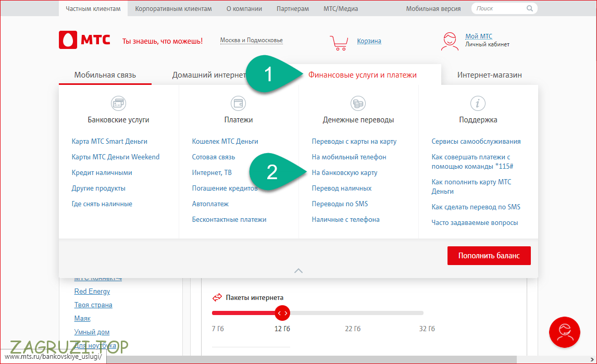The height and width of the screenshot is (364, 597).
Task: Collapse the dropdown menu with up chevron
Action: click(298, 271)
